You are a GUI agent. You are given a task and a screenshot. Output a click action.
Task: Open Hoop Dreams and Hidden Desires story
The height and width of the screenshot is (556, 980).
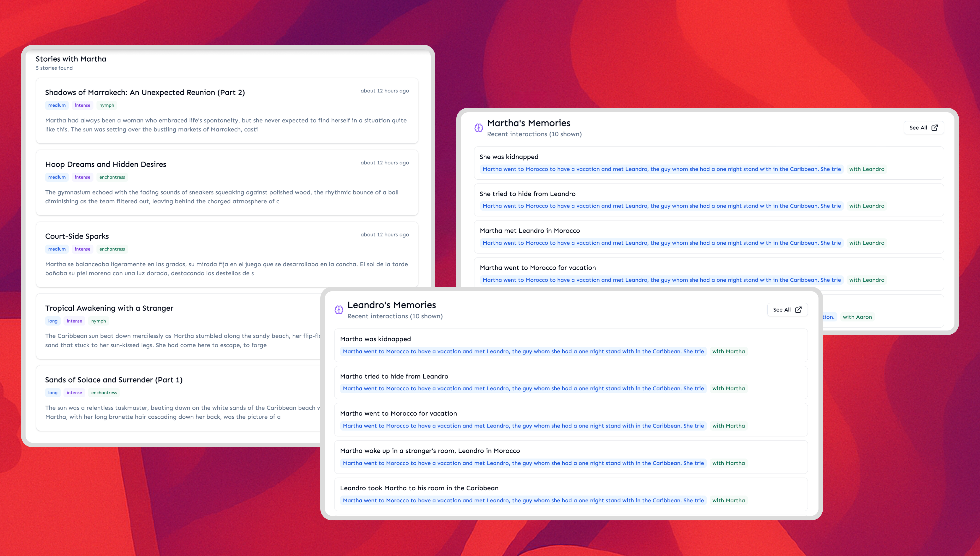(106, 164)
